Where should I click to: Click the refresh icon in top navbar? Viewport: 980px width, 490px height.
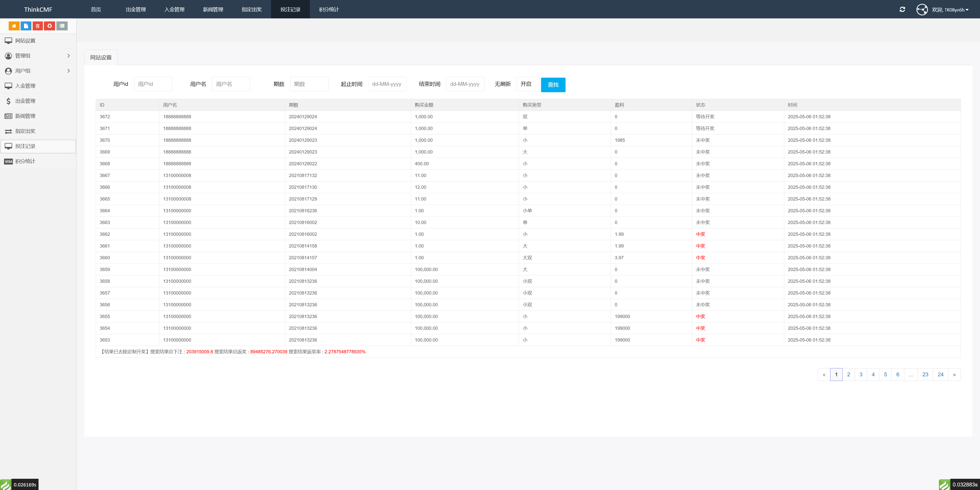(x=902, y=9)
